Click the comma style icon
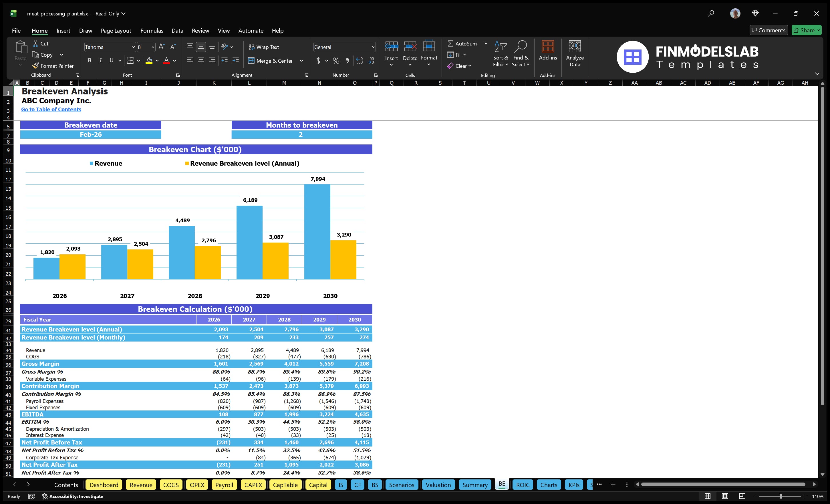The image size is (830, 504). [x=347, y=61]
